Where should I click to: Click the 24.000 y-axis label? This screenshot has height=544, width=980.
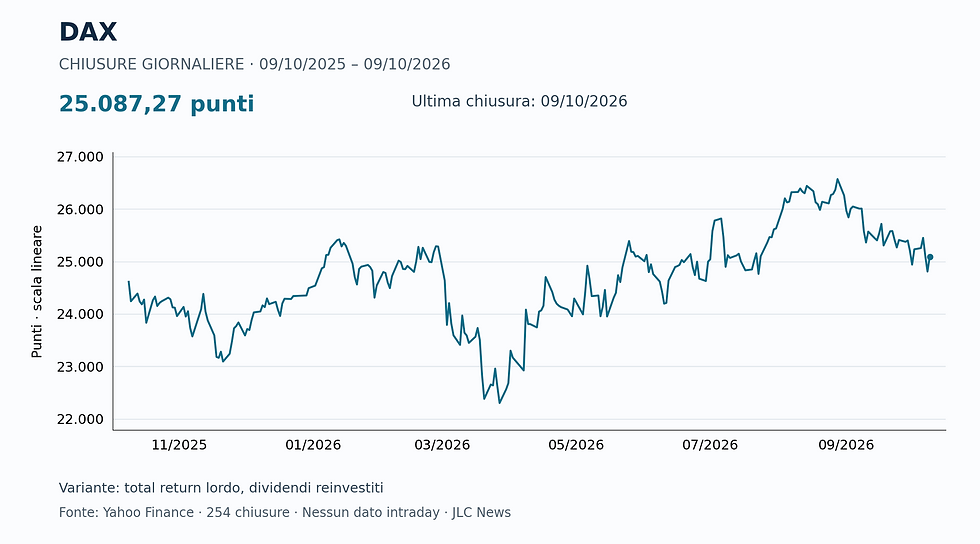80,315
